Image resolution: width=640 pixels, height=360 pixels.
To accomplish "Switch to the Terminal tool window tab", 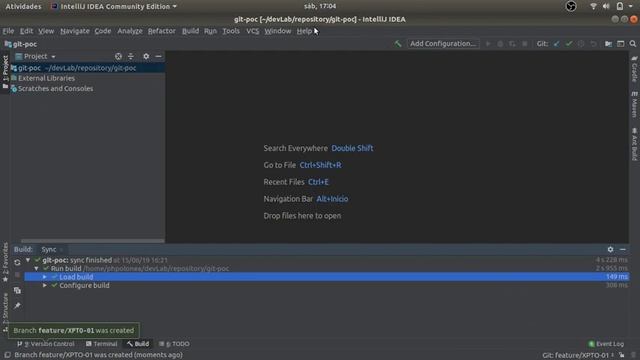I will coord(101,344).
